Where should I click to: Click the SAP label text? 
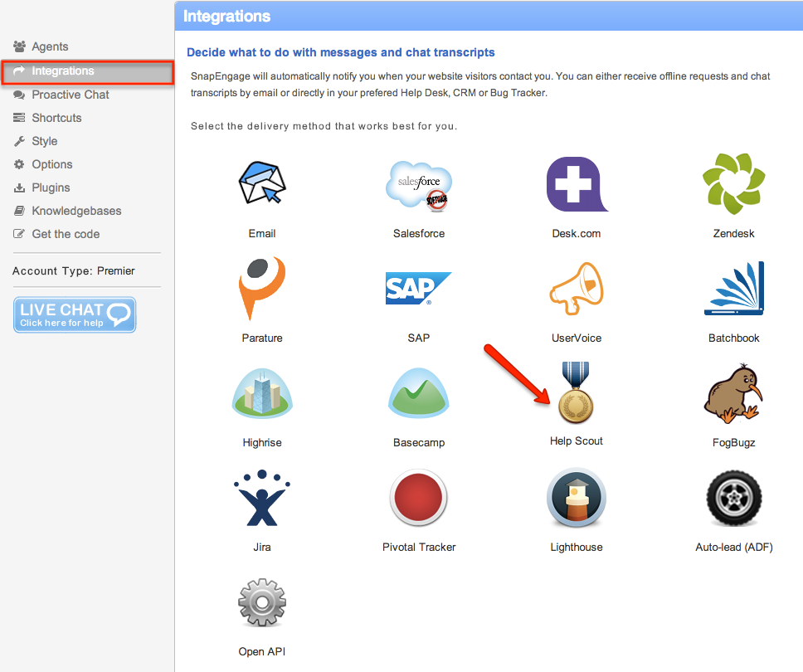coord(418,338)
